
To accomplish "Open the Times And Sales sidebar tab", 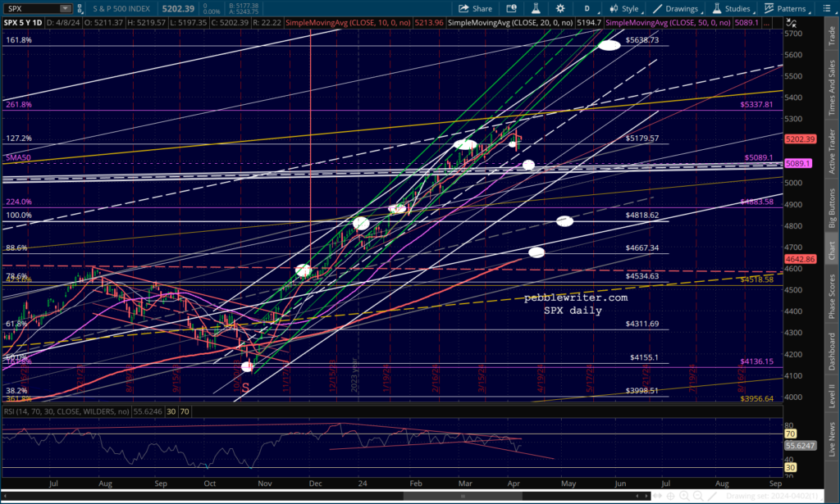I will pyautogui.click(x=832, y=86).
